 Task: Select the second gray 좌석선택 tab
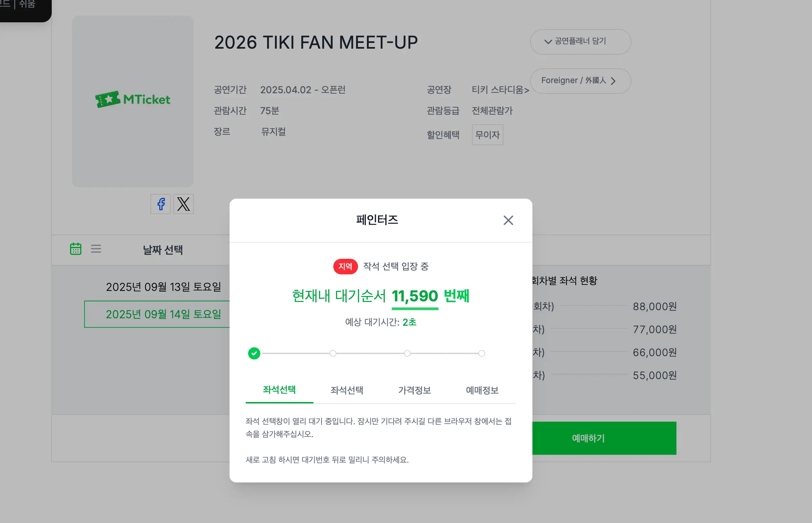coord(347,391)
